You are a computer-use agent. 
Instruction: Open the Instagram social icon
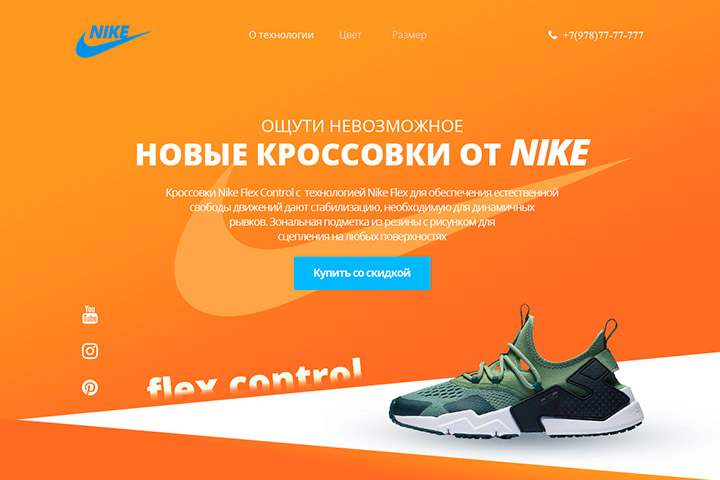(x=90, y=351)
